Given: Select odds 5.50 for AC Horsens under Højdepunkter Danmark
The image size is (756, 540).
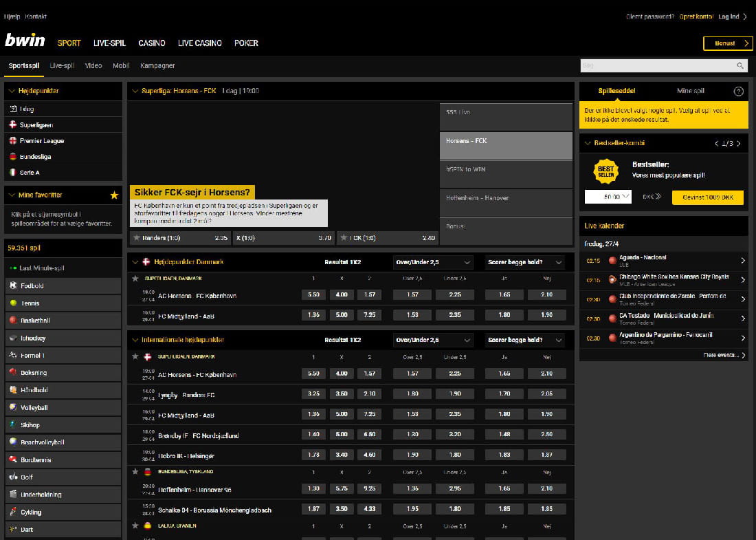Looking at the screenshot, I should point(313,294).
